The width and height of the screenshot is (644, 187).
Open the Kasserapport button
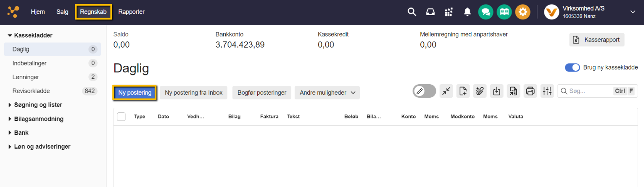pyautogui.click(x=597, y=40)
